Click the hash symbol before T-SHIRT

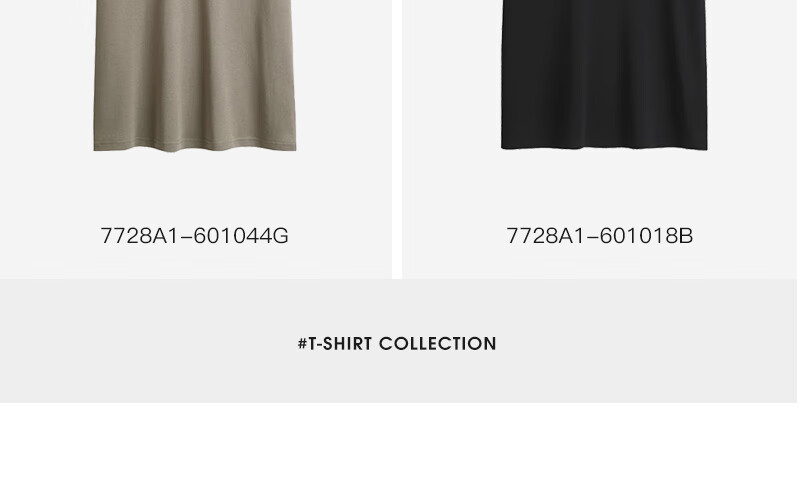(x=303, y=343)
